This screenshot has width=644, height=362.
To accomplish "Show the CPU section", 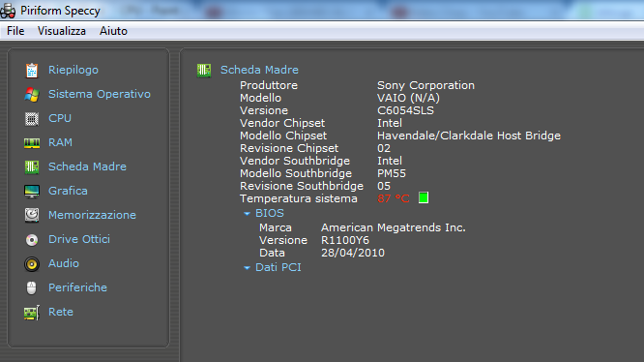I will click(x=60, y=118).
